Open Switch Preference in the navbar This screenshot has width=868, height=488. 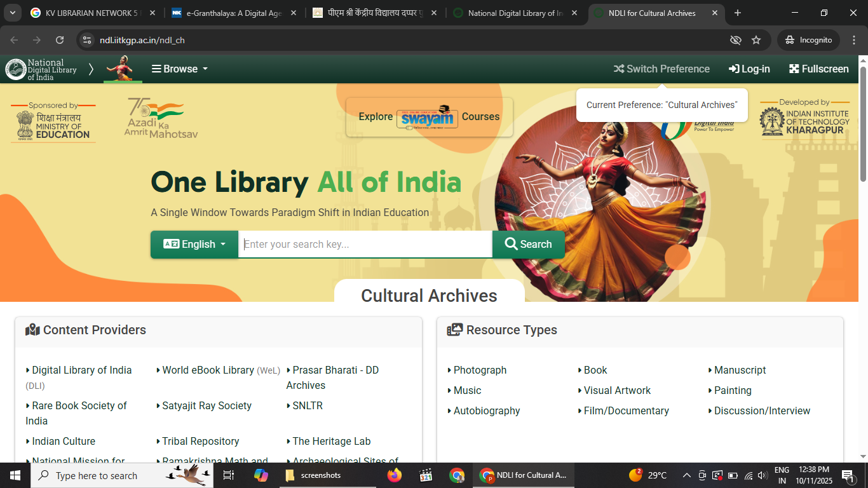click(x=661, y=69)
